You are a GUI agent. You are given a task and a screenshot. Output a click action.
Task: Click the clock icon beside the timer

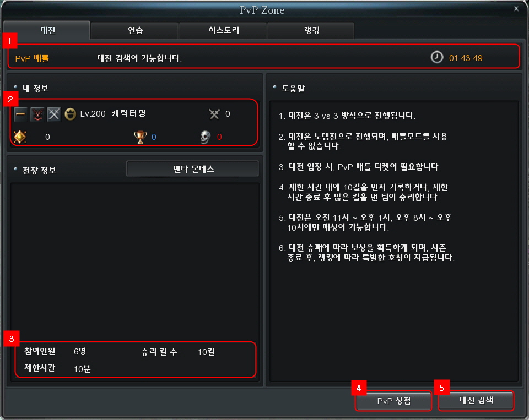437,57
